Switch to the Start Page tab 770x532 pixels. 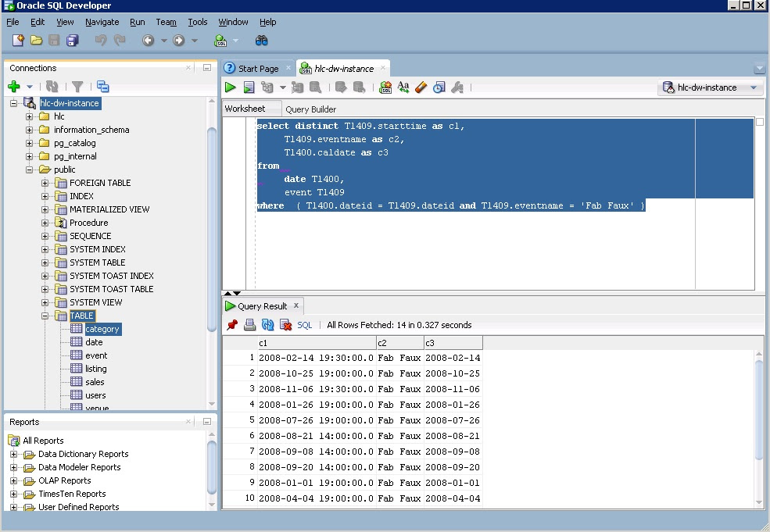tap(257, 69)
